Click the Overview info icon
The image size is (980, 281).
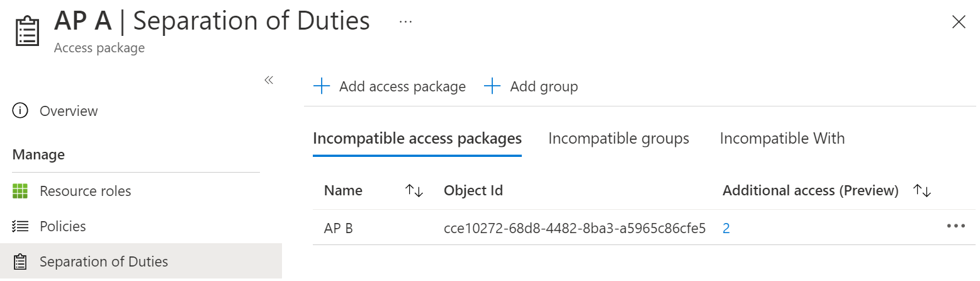(20, 111)
